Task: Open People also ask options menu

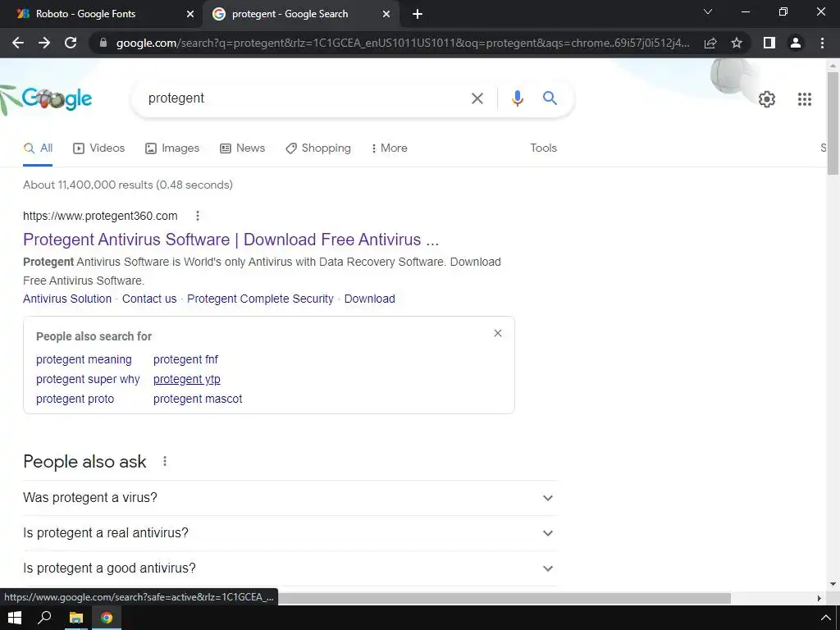Action: 165,461
